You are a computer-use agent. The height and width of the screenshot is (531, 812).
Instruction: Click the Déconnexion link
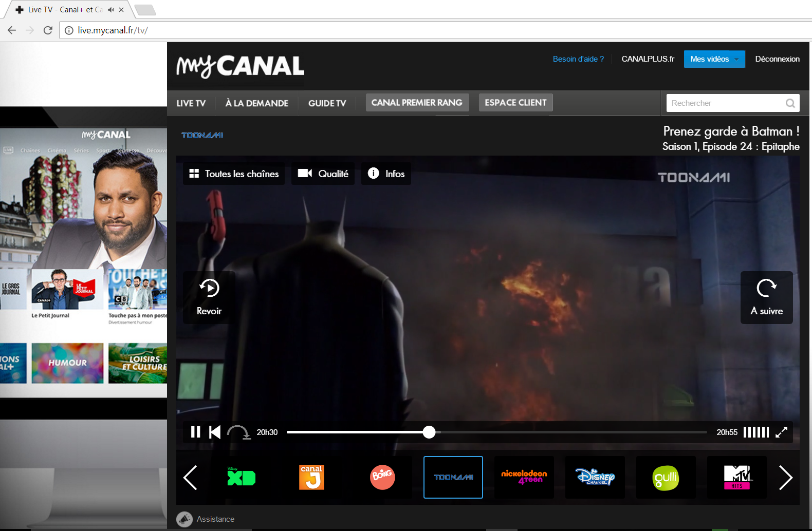[x=777, y=59]
